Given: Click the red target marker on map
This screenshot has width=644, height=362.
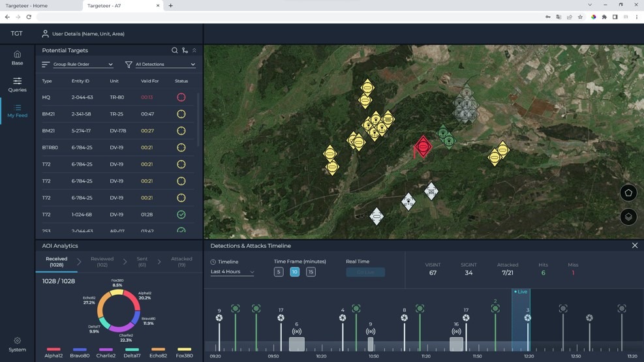Looking at the screenshot, I should click(423, 147).
